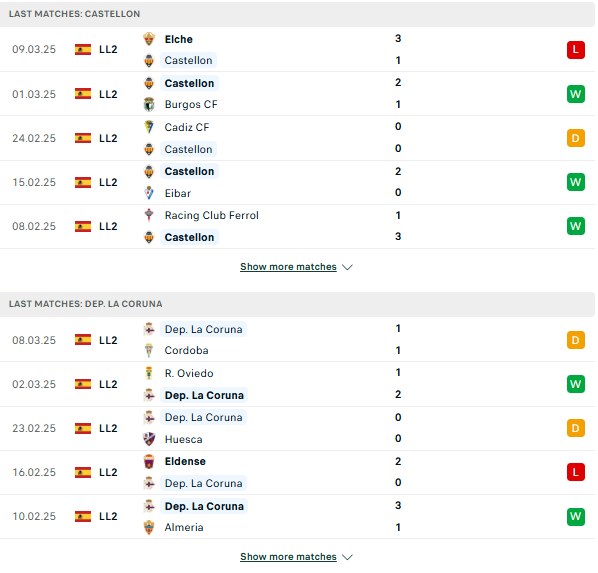Click the chevron beside Castellon's Show more matches

347,267
